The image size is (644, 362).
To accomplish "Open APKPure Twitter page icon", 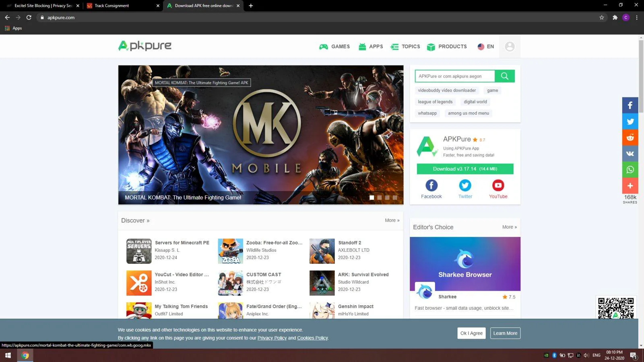I will coord(465,185).
